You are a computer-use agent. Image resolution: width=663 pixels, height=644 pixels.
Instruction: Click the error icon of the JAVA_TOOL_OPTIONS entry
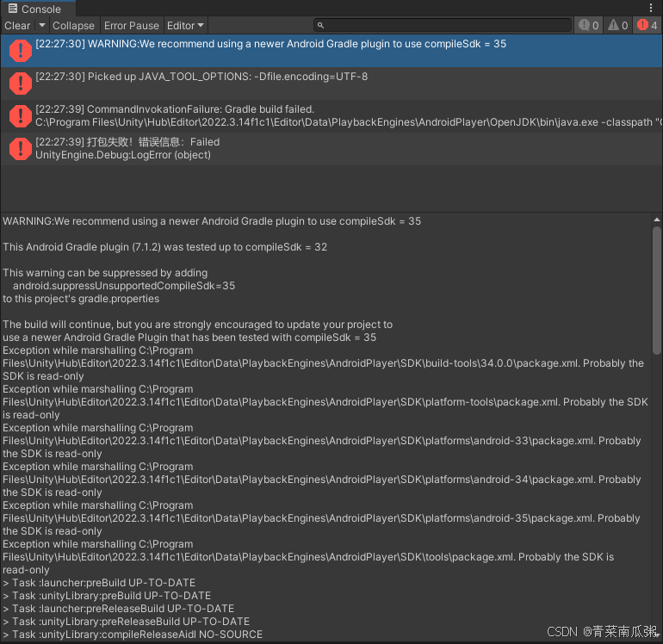pos(21,84)
